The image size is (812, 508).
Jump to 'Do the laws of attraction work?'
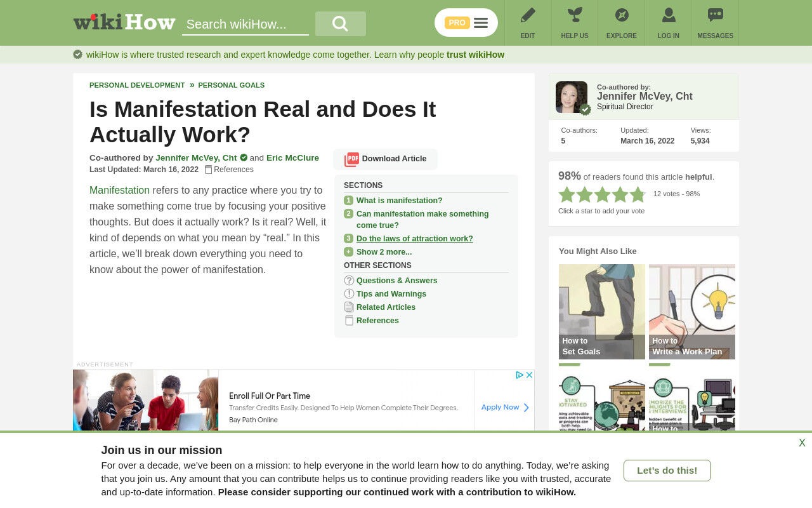(x=415, y=239)
